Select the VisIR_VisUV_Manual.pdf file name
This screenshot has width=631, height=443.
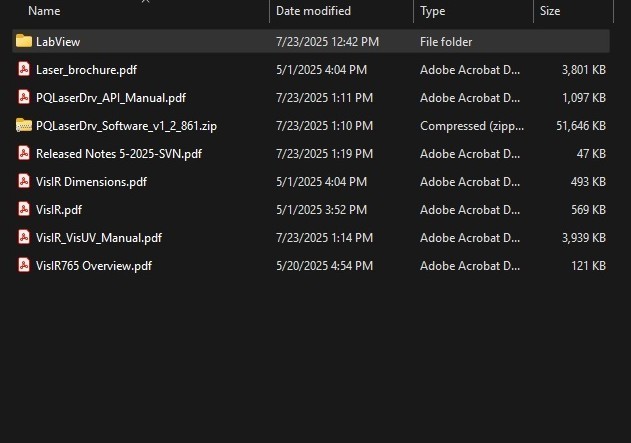[x=99, y=238]
